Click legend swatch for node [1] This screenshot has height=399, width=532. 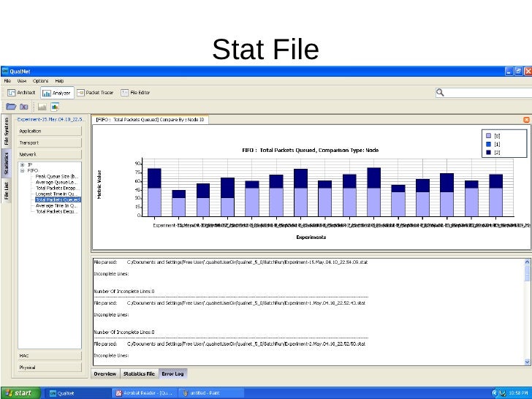point(489,144)
